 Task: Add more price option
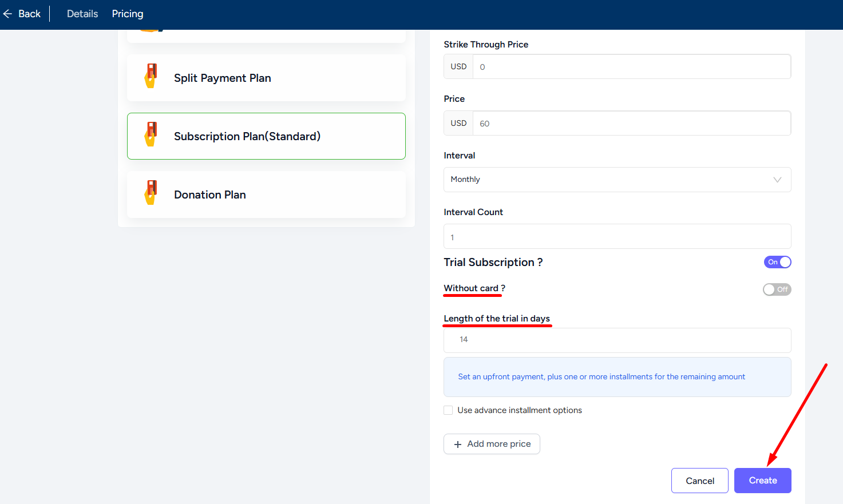492,444
